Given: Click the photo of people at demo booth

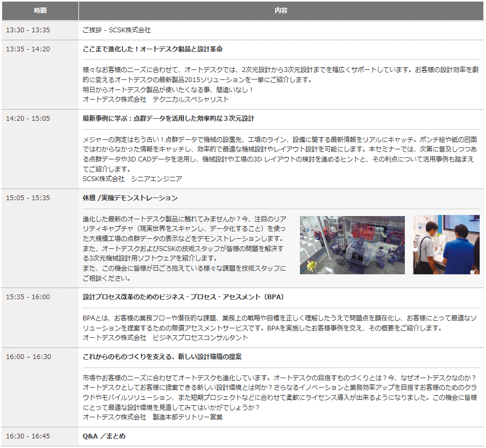Looking at the screenshot, I should click(x=446, y=245).
